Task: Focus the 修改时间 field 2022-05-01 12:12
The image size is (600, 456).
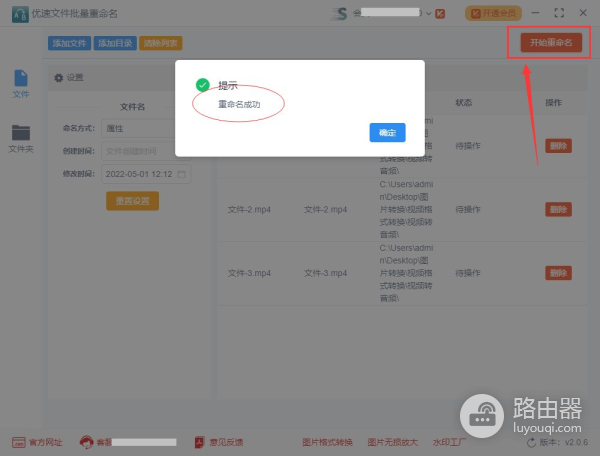Action: click(146, 174)
